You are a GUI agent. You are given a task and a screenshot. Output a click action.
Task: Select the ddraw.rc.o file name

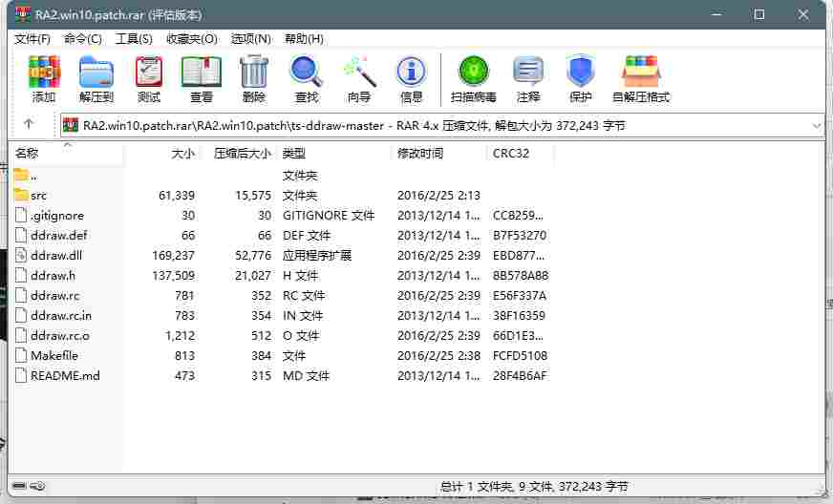[x=60, y=336]
